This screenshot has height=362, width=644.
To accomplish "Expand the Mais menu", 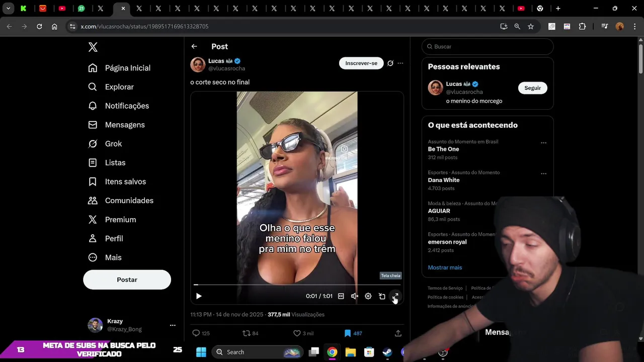I will click(105, 257).
